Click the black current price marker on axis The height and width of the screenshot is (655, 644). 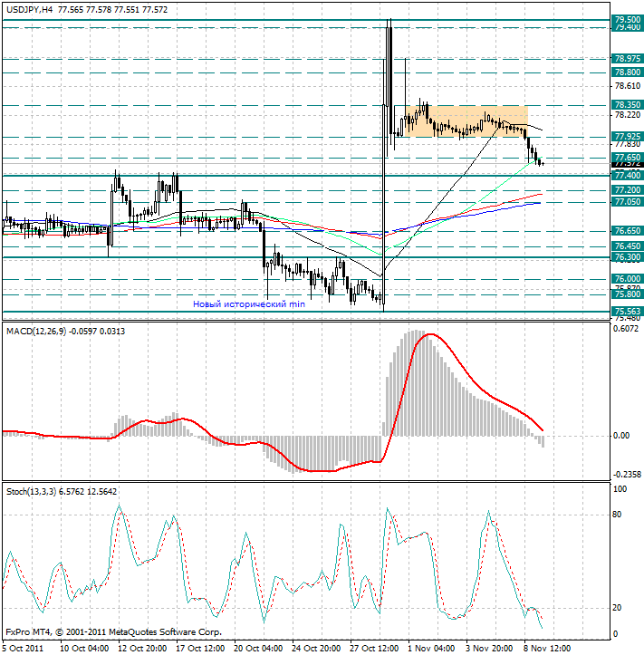(x=628, y=165)
